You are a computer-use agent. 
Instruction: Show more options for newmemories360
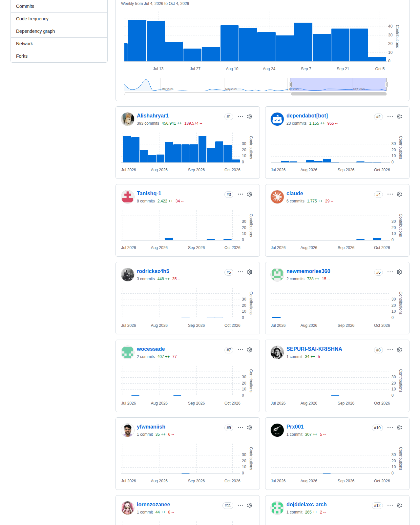[x=390, y=272]
